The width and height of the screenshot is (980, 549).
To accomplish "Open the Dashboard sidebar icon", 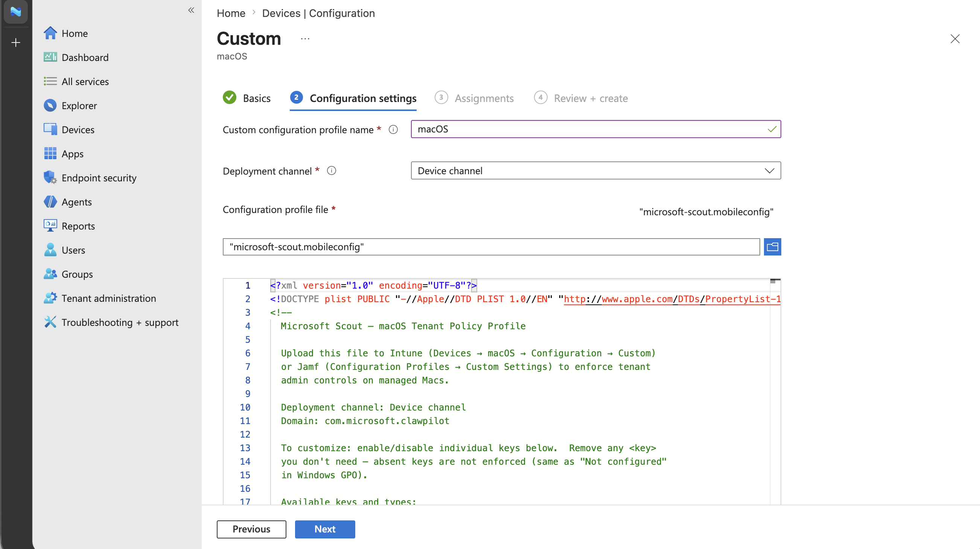I will [x=50, y=58].
